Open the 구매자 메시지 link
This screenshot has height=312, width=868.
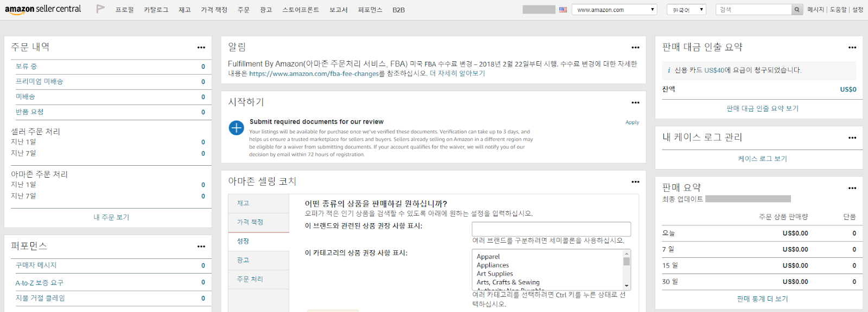[x=36, y=265]
